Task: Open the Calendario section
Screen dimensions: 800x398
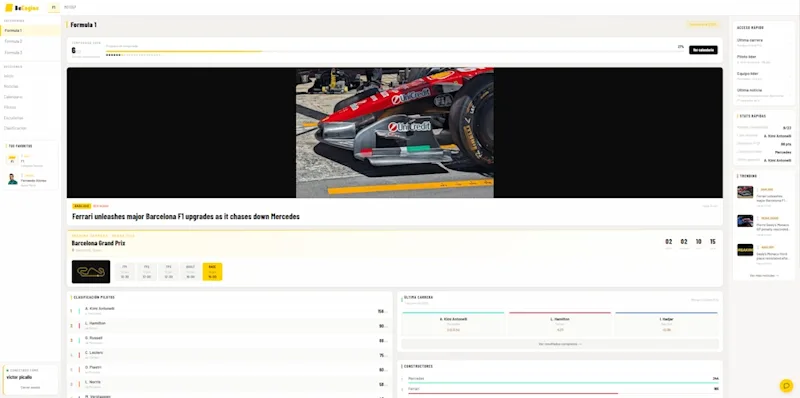Action: (13, 97)
